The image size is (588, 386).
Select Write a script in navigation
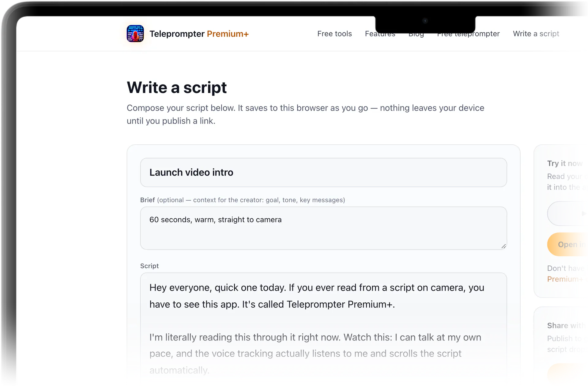click(536, 34)
